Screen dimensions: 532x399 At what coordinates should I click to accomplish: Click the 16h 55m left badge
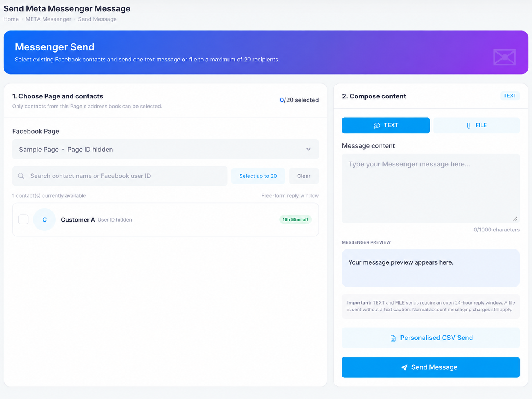point(295,219)
